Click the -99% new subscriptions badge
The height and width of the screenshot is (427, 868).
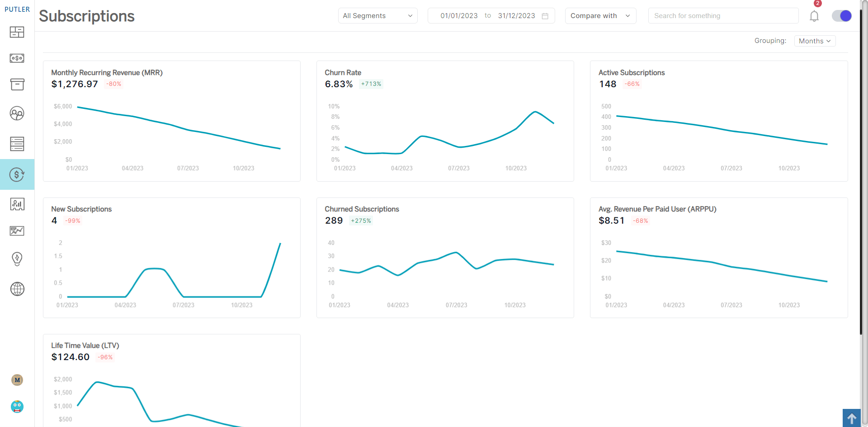pyautogui.click(x=73, y=221)
